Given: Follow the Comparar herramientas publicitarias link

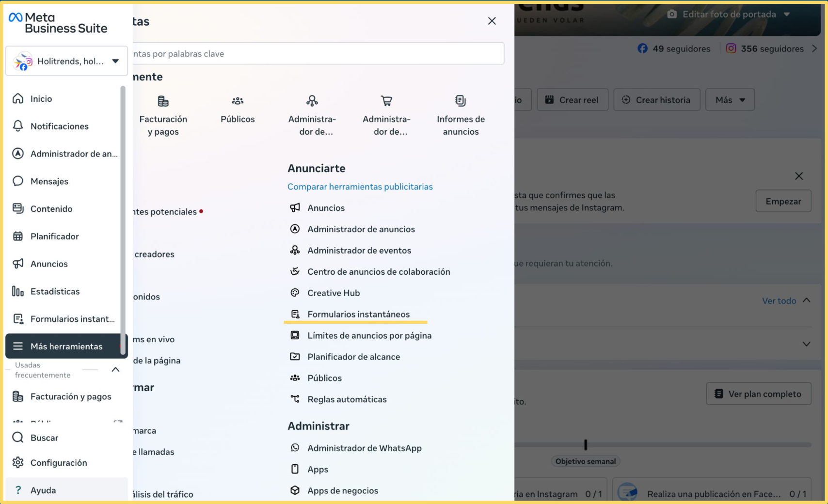Looking at the screenshot, I should (360, 187).
